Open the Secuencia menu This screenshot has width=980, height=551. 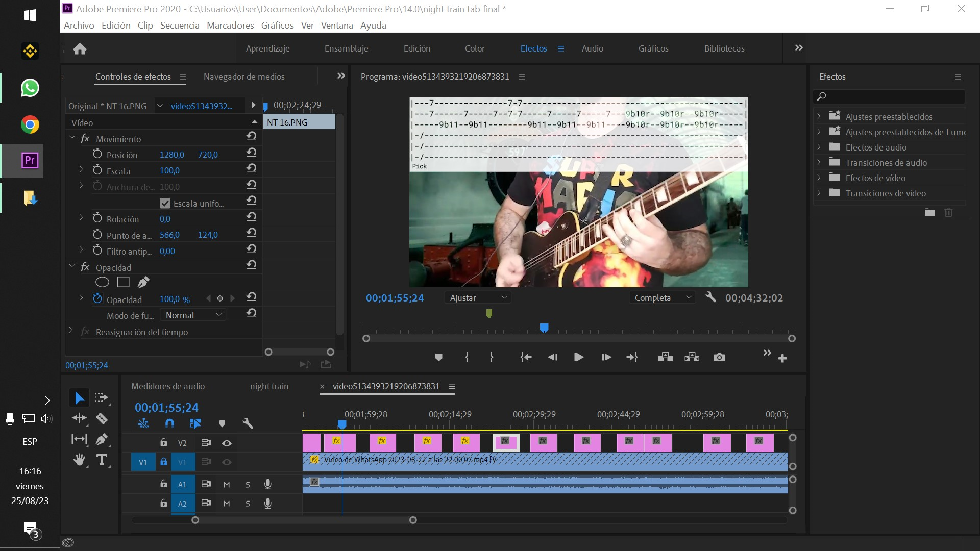pos(180,26)
